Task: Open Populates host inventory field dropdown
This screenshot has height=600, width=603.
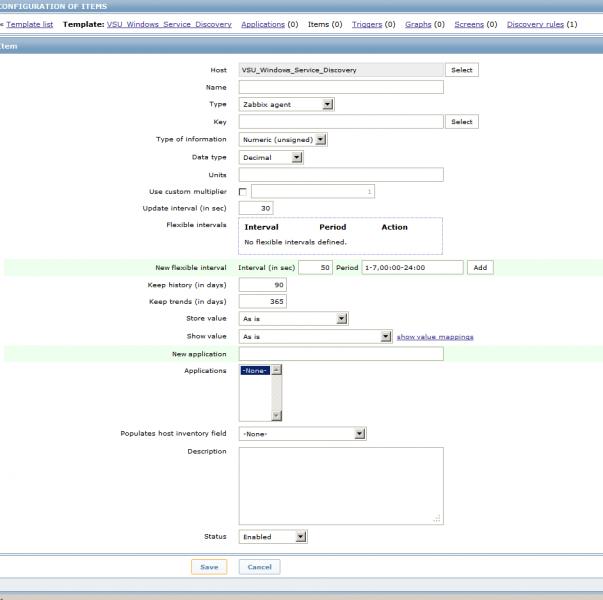Action: pyautogui.click(x=302, y=434)
